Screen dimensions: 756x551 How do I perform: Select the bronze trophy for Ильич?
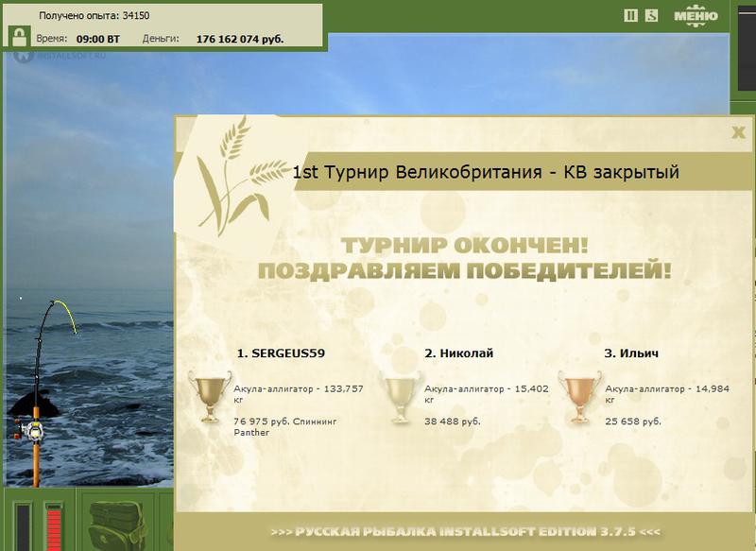579,397
